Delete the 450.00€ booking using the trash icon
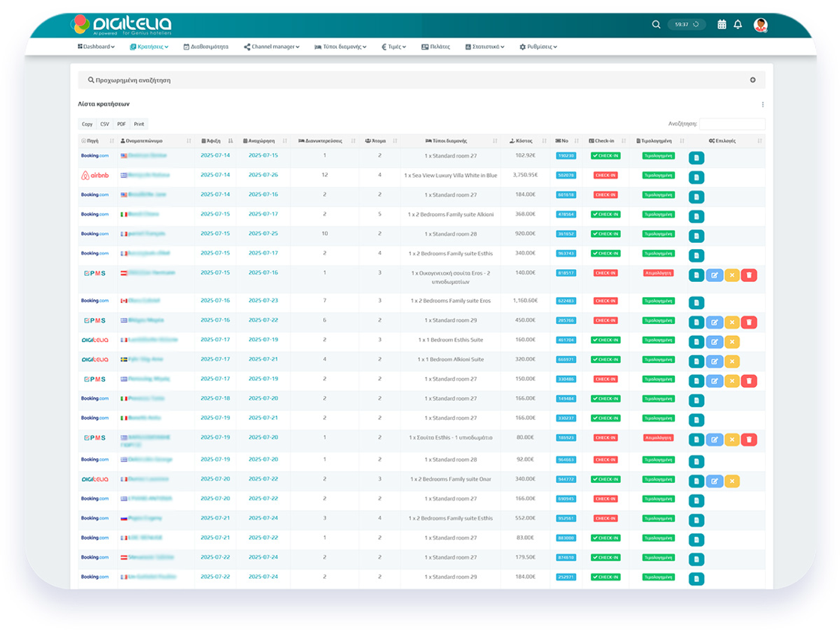 [749, 322]
